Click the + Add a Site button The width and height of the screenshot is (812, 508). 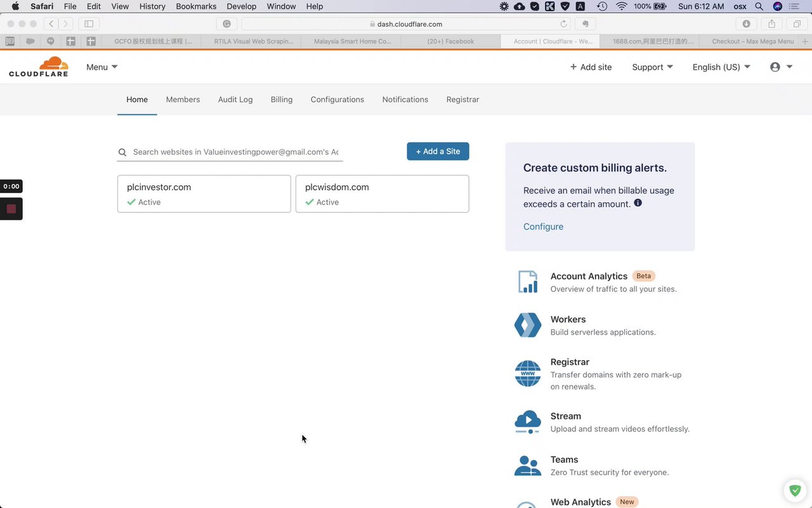pyautogui.click(x=438, y=151)
